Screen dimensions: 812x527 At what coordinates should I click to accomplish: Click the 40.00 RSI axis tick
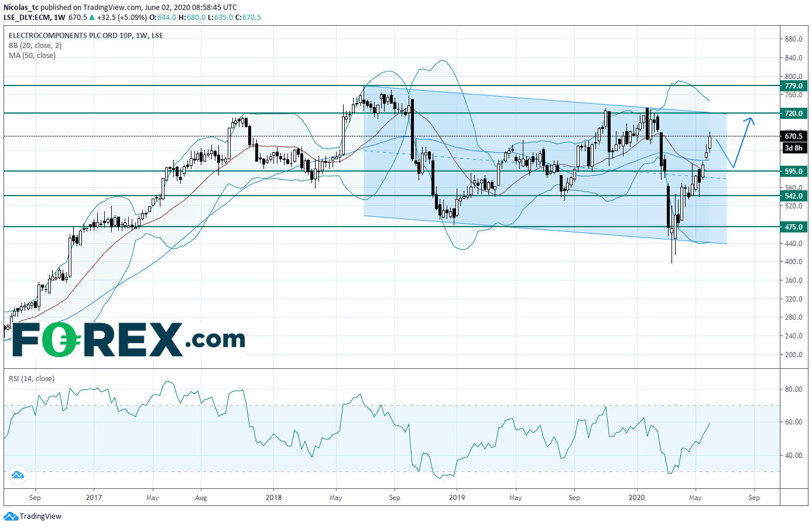coord(794,456)
